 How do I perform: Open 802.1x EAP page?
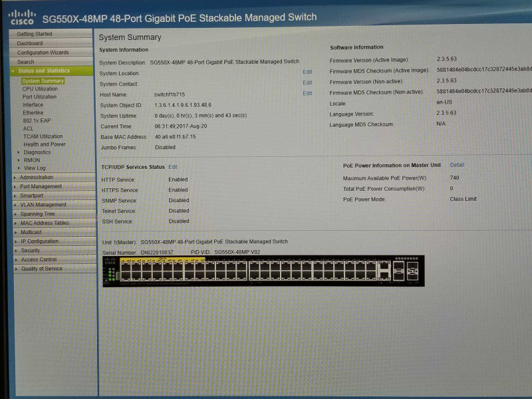coord(37,120)
